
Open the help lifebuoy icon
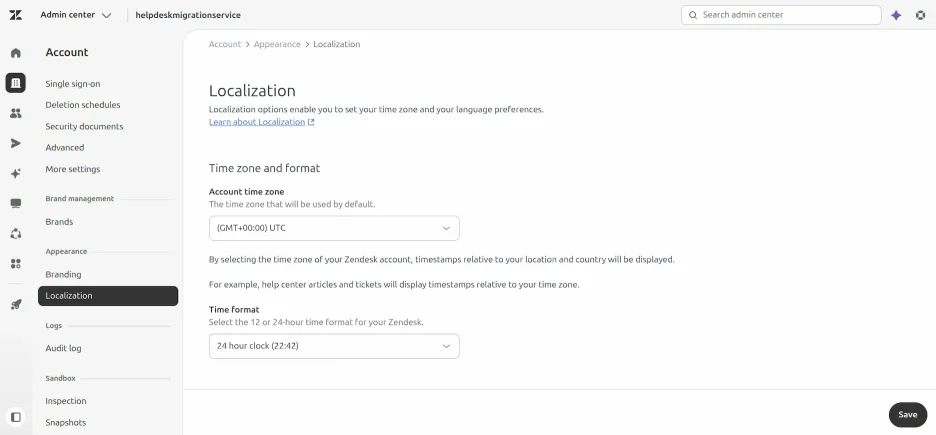click(x=920, y=16)
